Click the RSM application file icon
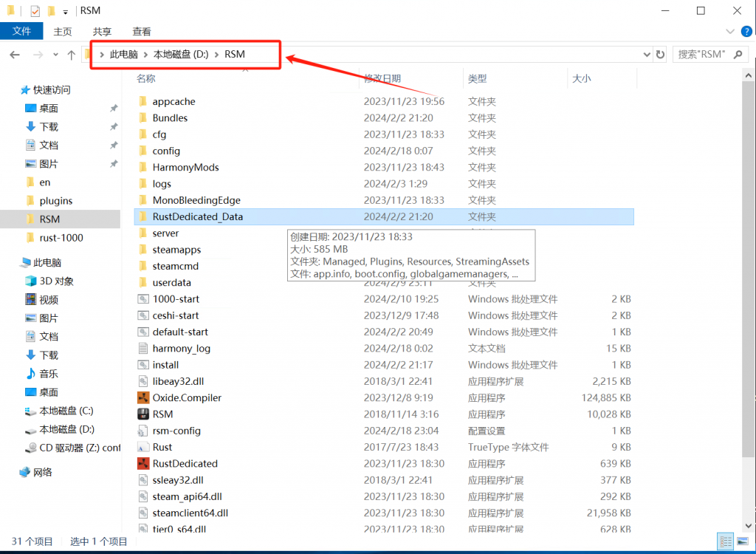This screenshot has height=554, width=756. coord(143,414)
